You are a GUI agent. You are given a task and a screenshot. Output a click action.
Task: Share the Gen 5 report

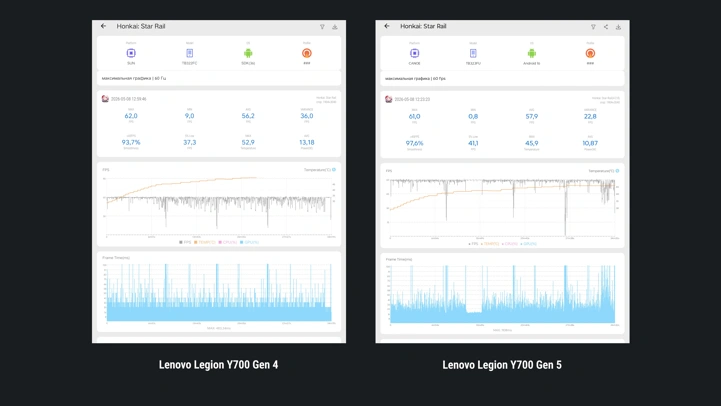(x=606, y=27)
